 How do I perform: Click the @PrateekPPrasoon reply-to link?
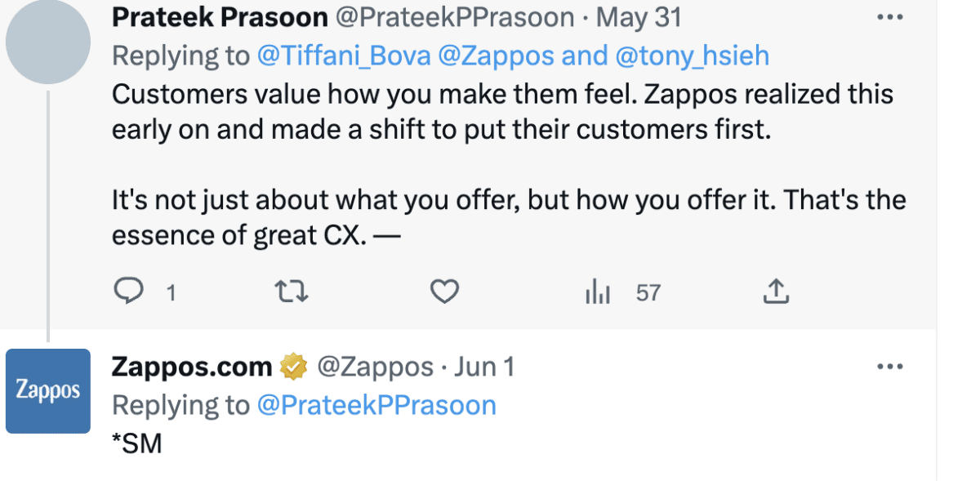pyautogui.click(x=376, y=405)
